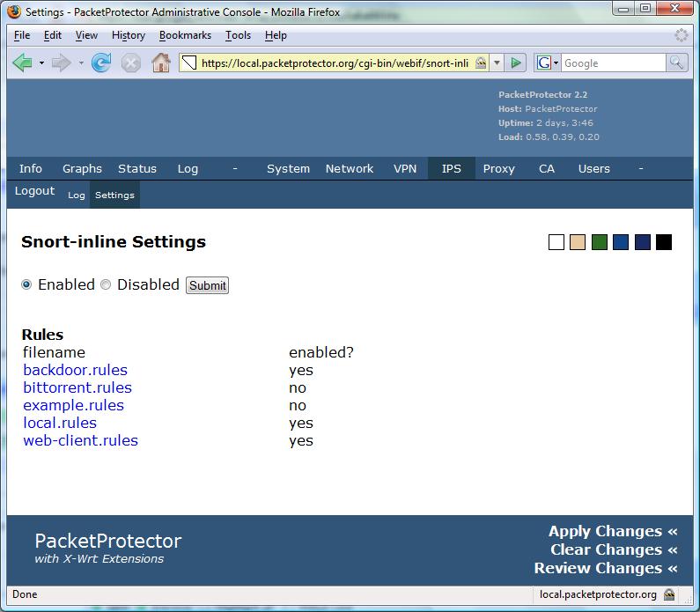Click the Stop loading icon
700x612 pixels.
131,63
